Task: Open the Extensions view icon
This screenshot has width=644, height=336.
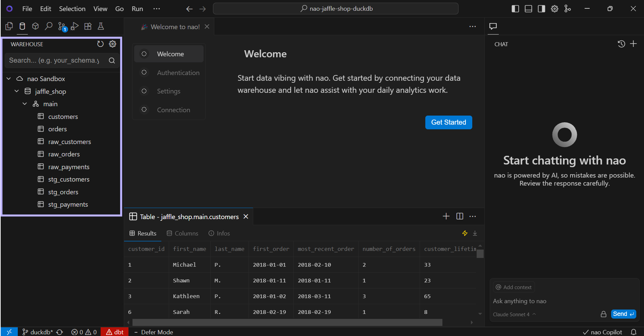Action: (88, 26)
